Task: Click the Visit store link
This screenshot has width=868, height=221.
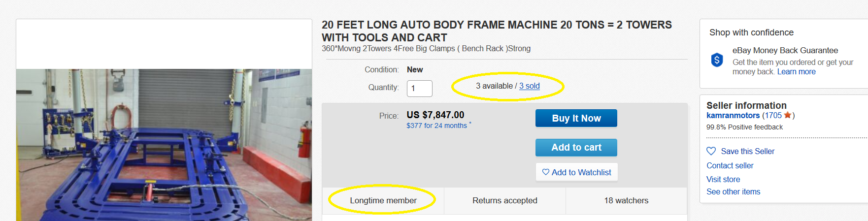Action: tap(723, 179)
